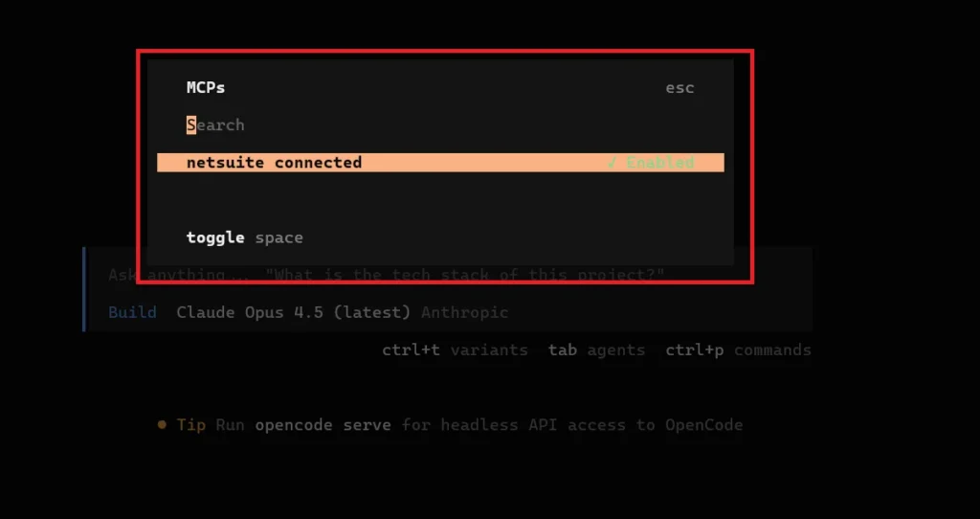
Task: Click the checkmark icon next to Enabled
Action: click(612, 163)
